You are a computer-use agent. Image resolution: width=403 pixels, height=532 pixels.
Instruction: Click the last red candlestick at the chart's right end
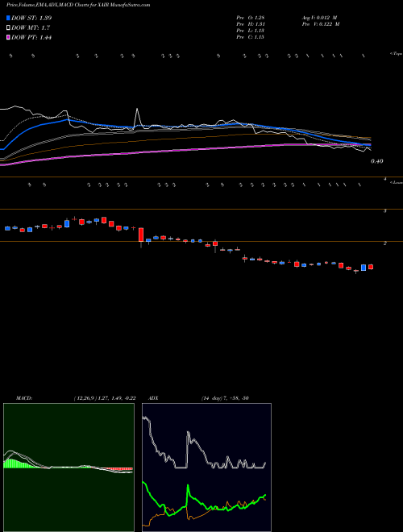pyautogui.click(x=371, y=267)
